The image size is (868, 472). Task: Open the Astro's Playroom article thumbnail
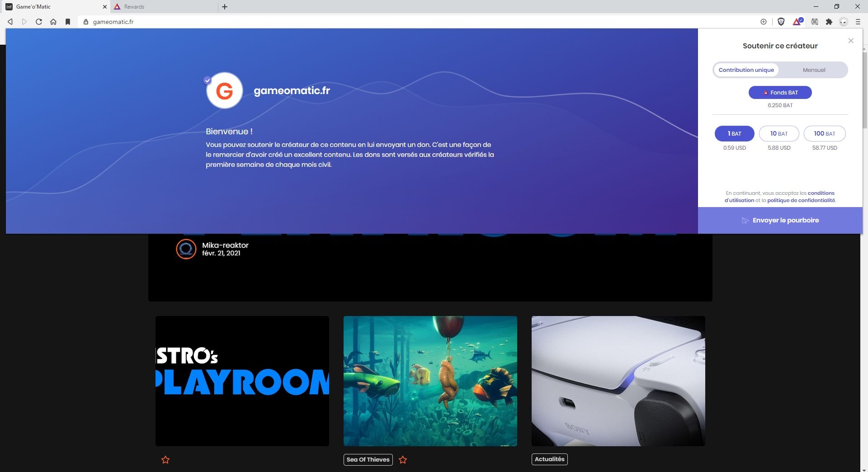coord(242,381)
